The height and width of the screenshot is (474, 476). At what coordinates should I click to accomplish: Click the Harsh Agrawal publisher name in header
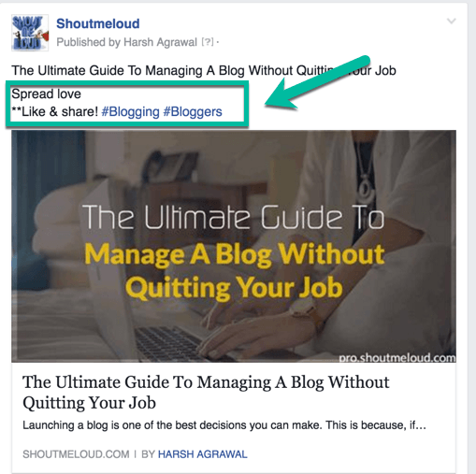pyautogui.click(x=161, y=42)
